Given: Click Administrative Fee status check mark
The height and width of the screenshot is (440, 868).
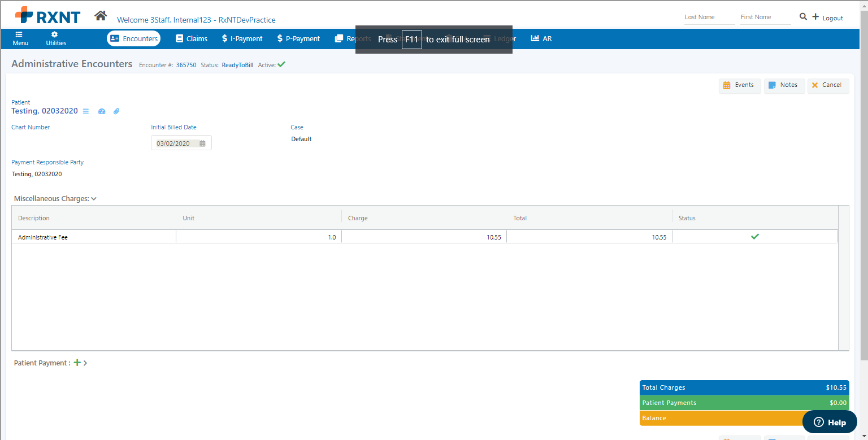Looking at the screenshot, I should click(754, 237).
